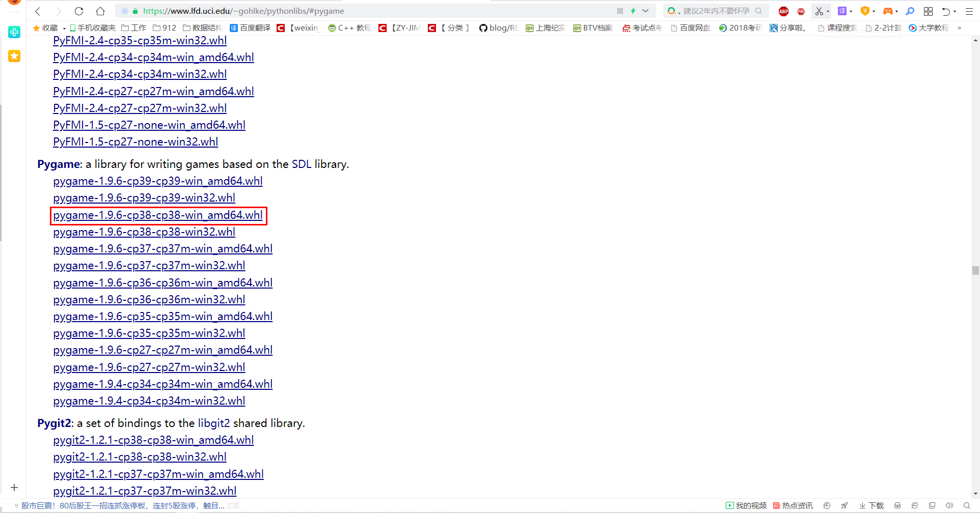Click the scissors screenshot tool
The image size is (980, 513).
819,11
